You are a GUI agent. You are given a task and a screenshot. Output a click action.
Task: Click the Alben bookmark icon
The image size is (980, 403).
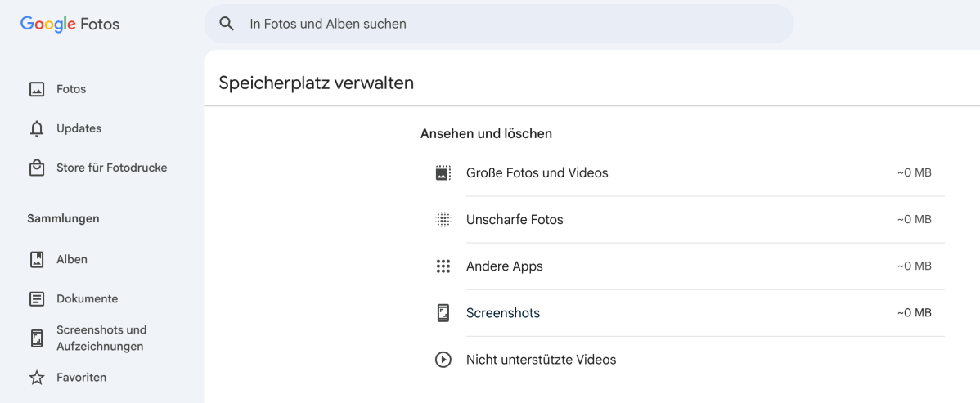(37, 259)
